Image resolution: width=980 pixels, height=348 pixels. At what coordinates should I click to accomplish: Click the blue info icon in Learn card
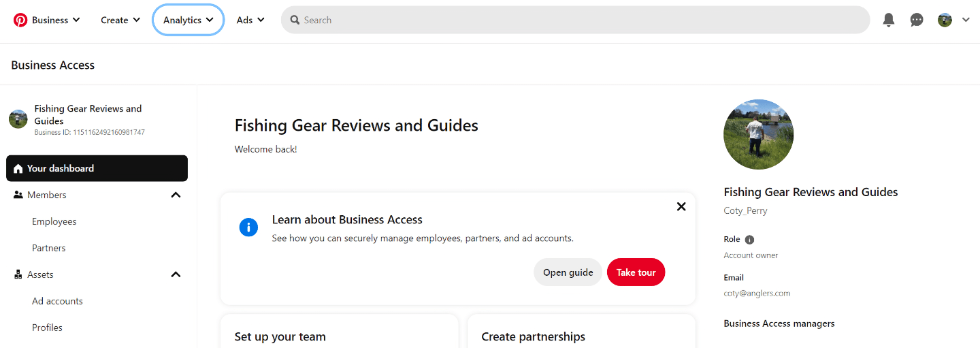pyautogui.click(x=248, y=227)
